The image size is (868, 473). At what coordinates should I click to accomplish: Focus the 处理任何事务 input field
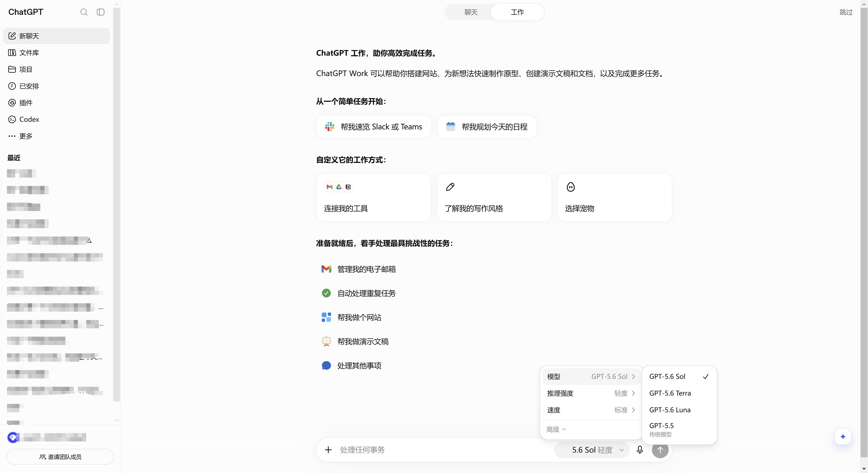point(445,450)
